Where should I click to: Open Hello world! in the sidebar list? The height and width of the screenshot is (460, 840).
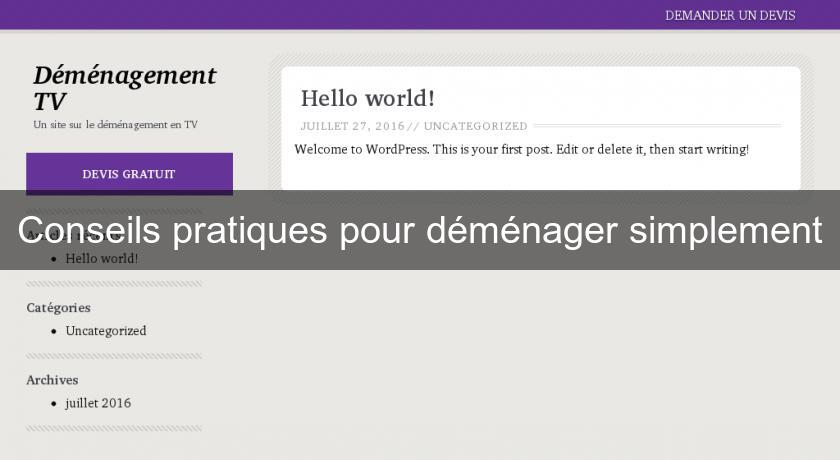(101, 258)
